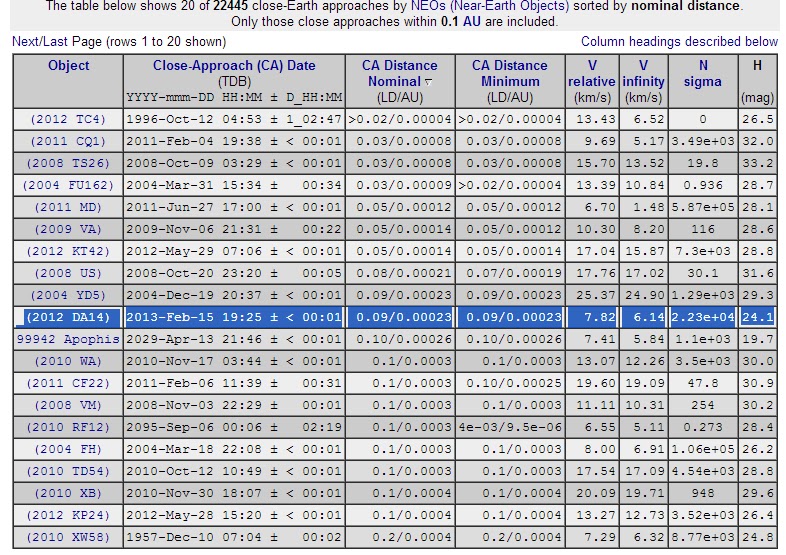Viewport: 786px width, 555px height.
Task: Open object (2010 XW58) link
Action: [68, 537]
